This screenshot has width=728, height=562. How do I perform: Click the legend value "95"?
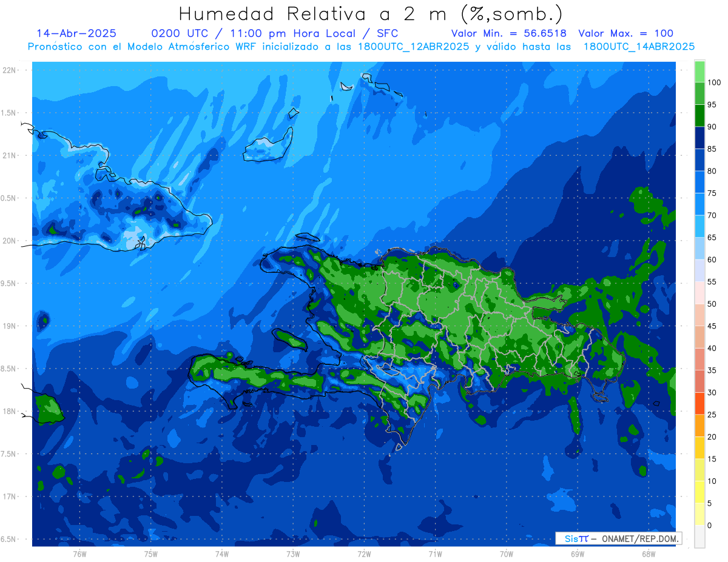pyautogui.click(x=712, y=104)
